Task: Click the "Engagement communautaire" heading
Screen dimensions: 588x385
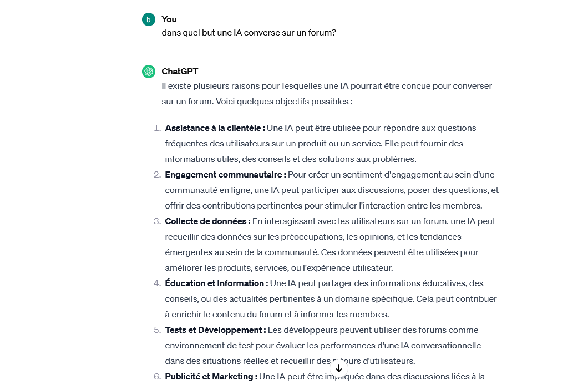Action: coord(225,175)
